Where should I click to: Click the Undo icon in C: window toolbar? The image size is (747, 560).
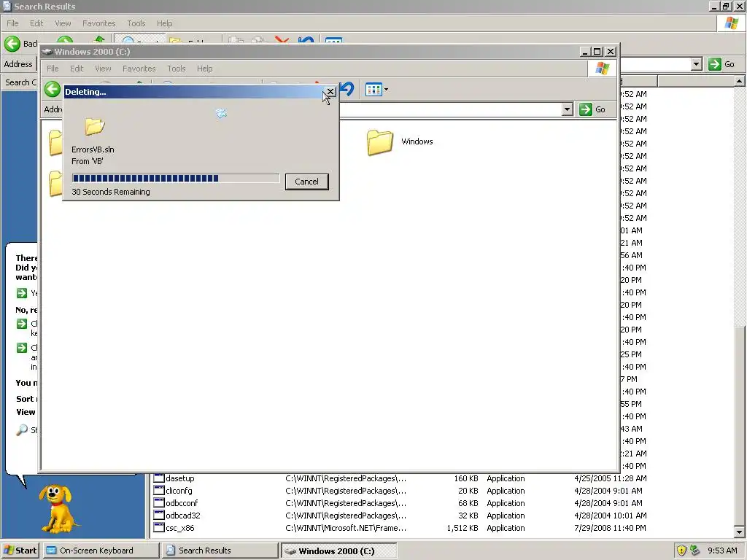[347, 89]
